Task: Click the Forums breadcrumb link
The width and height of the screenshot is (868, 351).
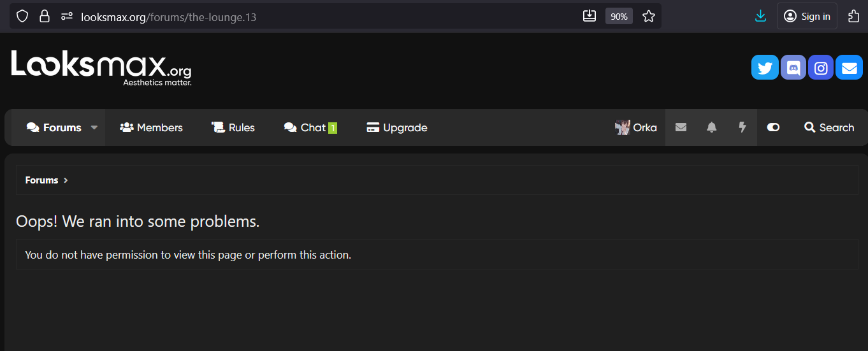Action: (x=41, y=180)
